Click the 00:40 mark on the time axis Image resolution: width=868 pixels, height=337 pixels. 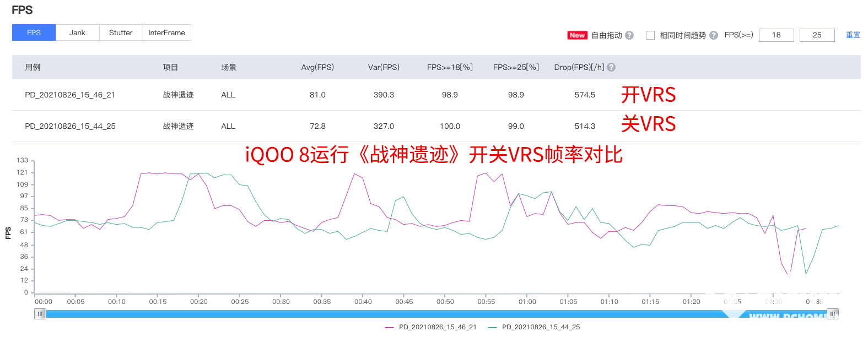(363, 302)
